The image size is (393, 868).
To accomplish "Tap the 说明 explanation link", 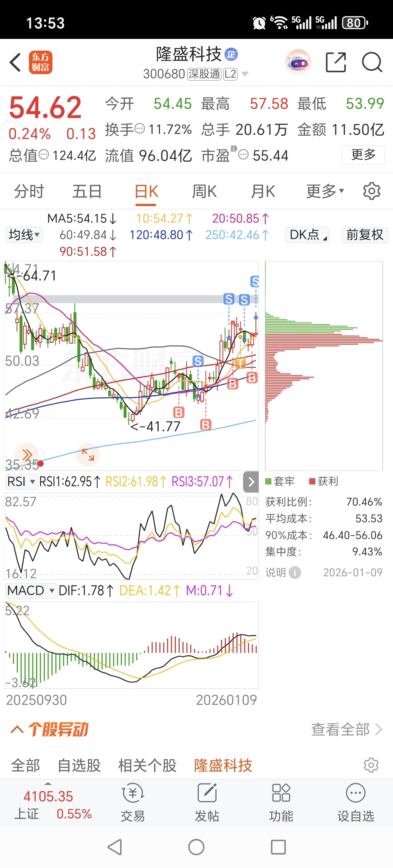I will coord(275,573).
